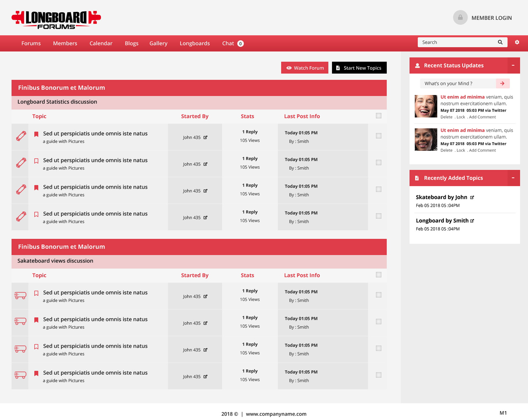528x420 pixels.
Task: Click the "Sakateboard views discussion" heading
Action: point(55,261)
